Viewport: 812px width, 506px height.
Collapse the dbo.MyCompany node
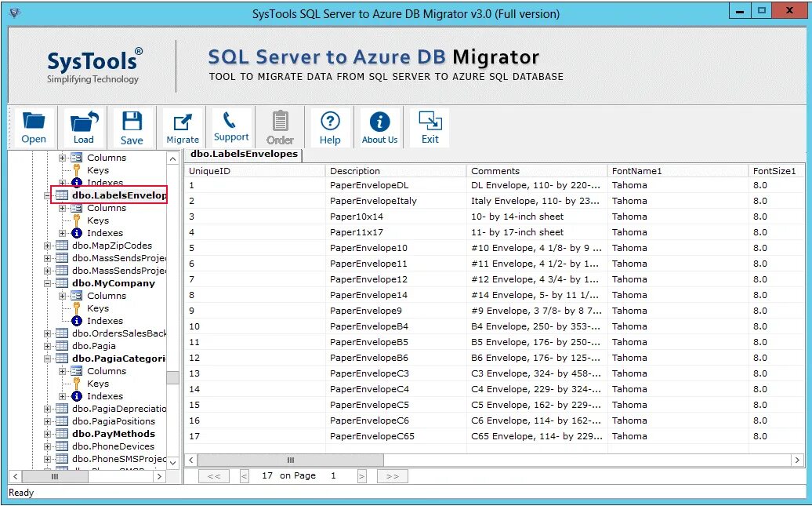click(47, 283)
